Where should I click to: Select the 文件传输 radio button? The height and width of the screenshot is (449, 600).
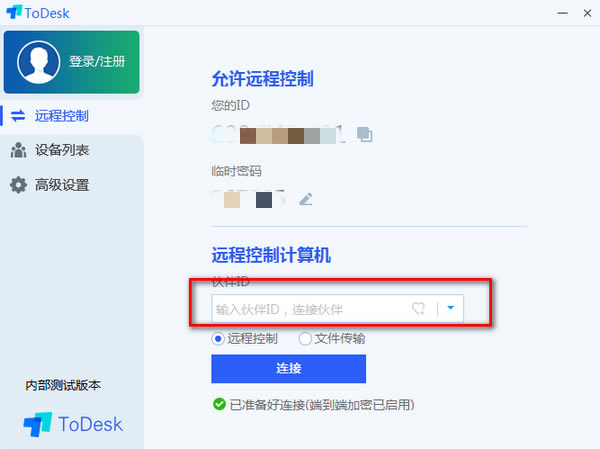(x=305, y=339)
